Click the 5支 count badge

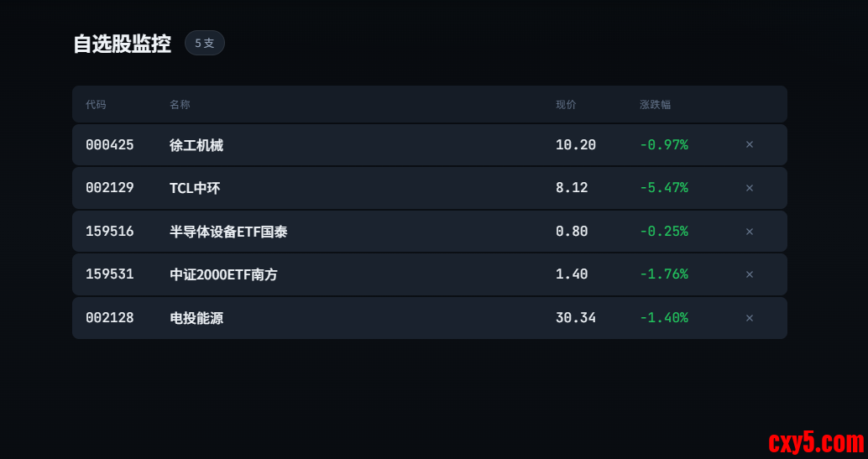coord(205,43)
